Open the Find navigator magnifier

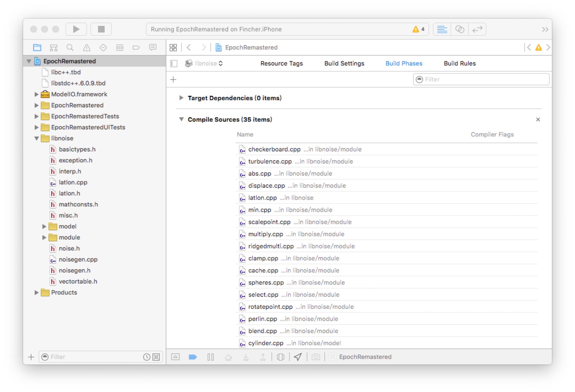[70, 48]
